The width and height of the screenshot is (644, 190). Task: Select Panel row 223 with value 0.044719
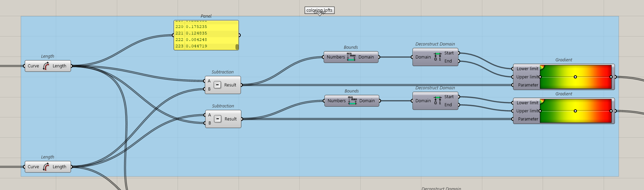205,46
